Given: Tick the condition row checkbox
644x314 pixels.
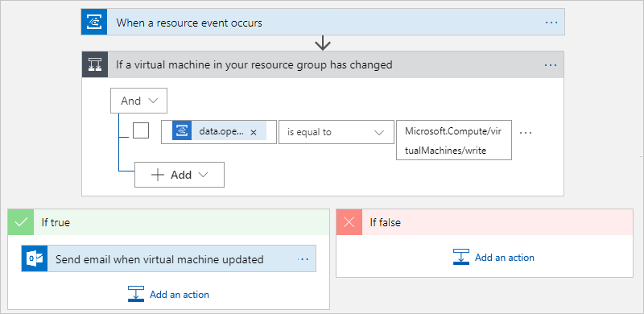Looking at the screenshot, I should click(x=141, y=130).
